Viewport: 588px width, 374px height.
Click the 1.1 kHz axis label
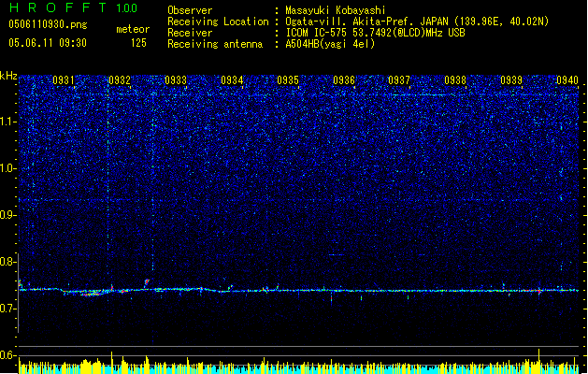coord(7,122)
